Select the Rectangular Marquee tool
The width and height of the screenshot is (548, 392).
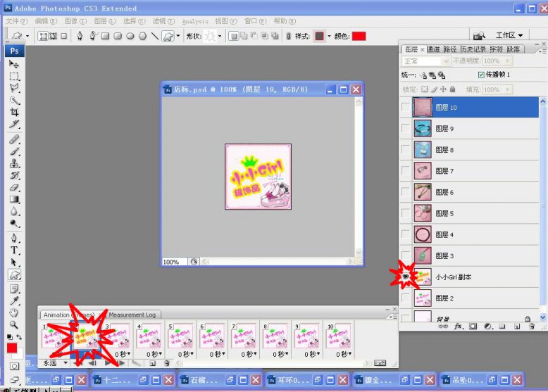pos(14,76)
